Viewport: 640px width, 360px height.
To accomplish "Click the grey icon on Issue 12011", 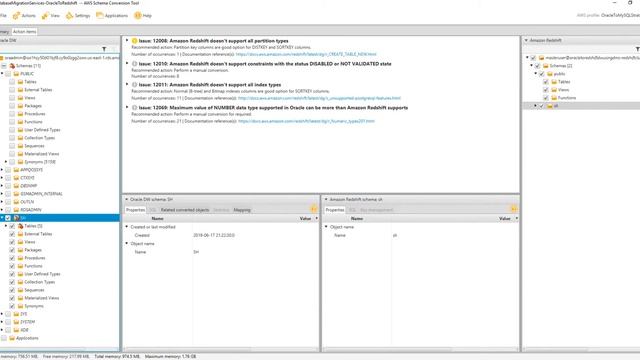I will coord(134,85).
